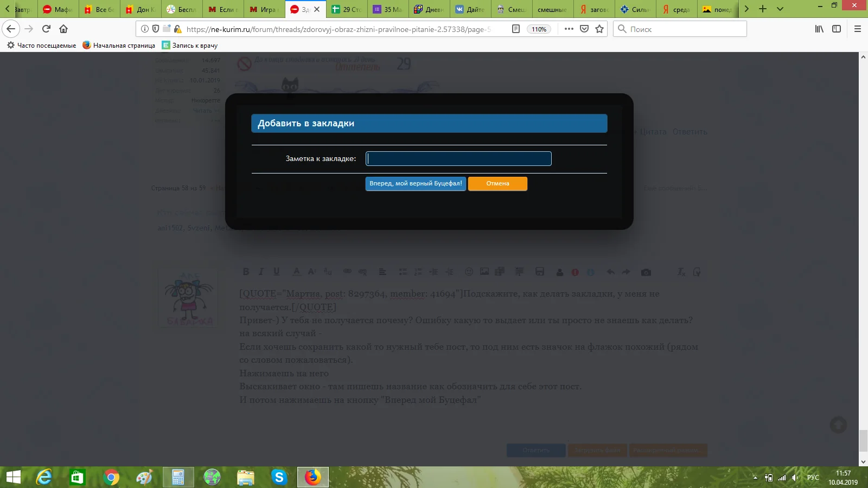Click the 'Поиск' search box
Image resolution: width=868 pixels, height=488 pixels.
pyautogui.click(x=680, y=29)
